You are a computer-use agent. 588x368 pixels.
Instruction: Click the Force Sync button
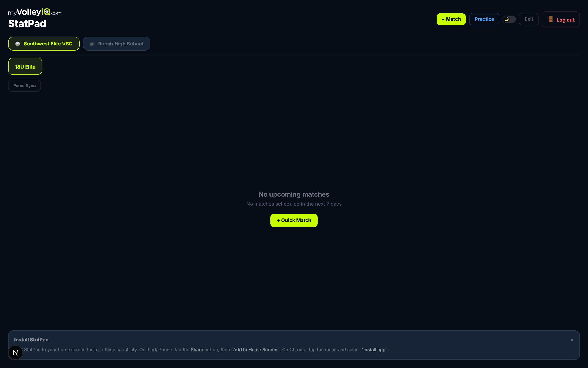[x=24, y=86]
